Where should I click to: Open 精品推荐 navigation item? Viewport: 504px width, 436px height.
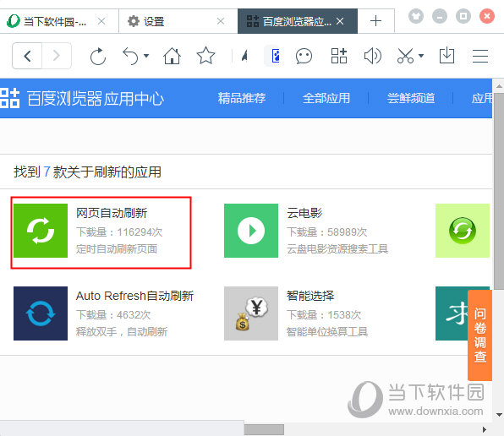click(x=242, y=98)
